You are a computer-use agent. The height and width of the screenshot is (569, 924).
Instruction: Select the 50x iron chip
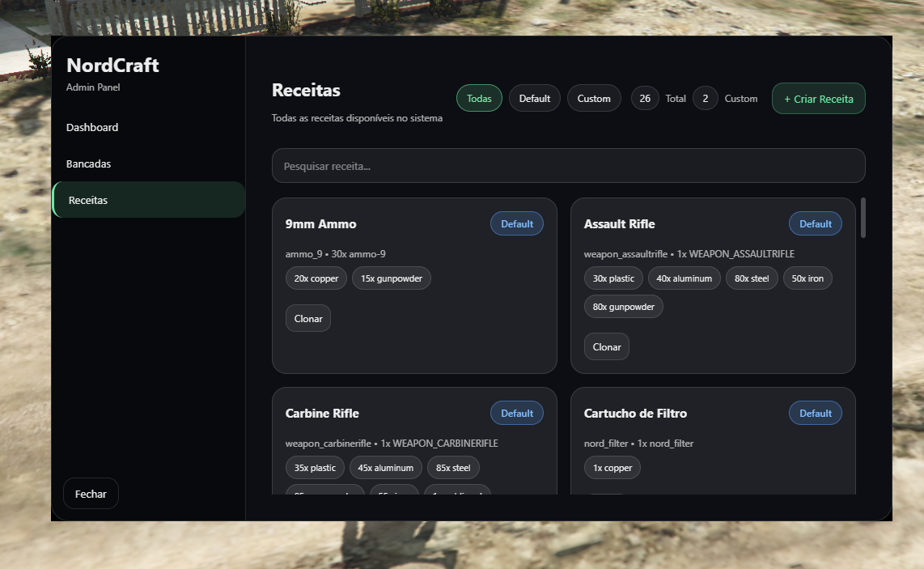point(807,278)
